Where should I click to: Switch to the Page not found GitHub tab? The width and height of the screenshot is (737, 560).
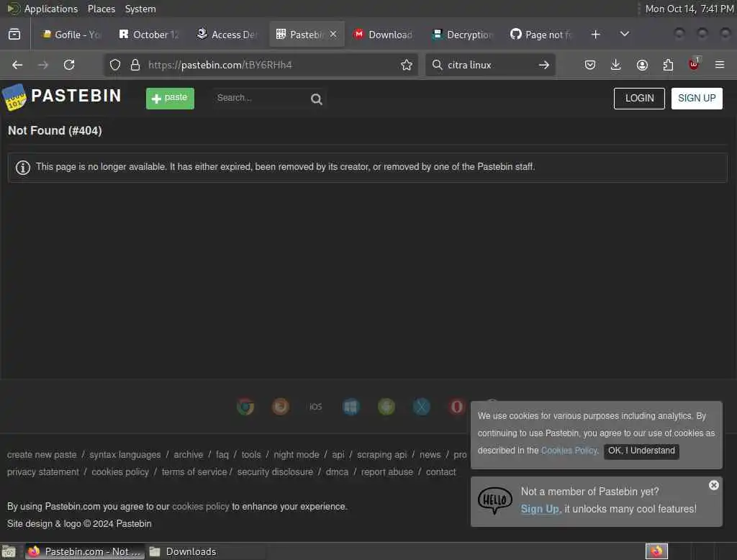coord(541,35)
